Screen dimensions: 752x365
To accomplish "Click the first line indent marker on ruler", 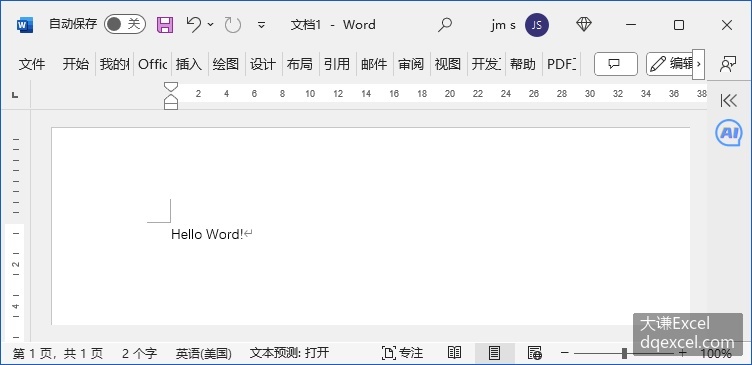I will (x=171, y=87).
